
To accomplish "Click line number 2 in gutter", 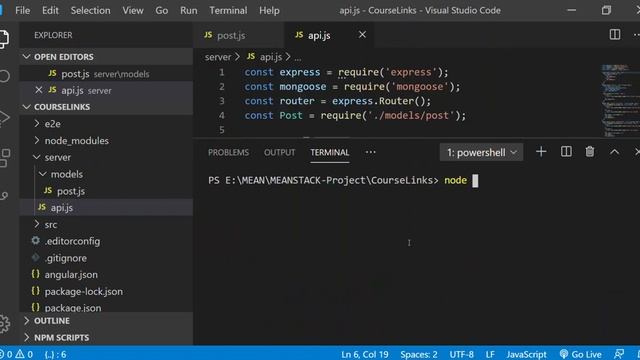I will pos(222,87).
